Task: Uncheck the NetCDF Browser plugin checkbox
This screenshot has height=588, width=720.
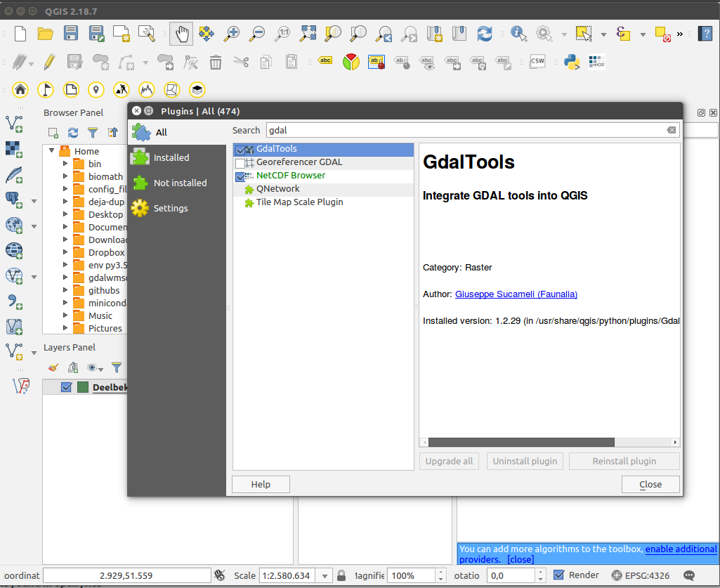Action: 240,176
